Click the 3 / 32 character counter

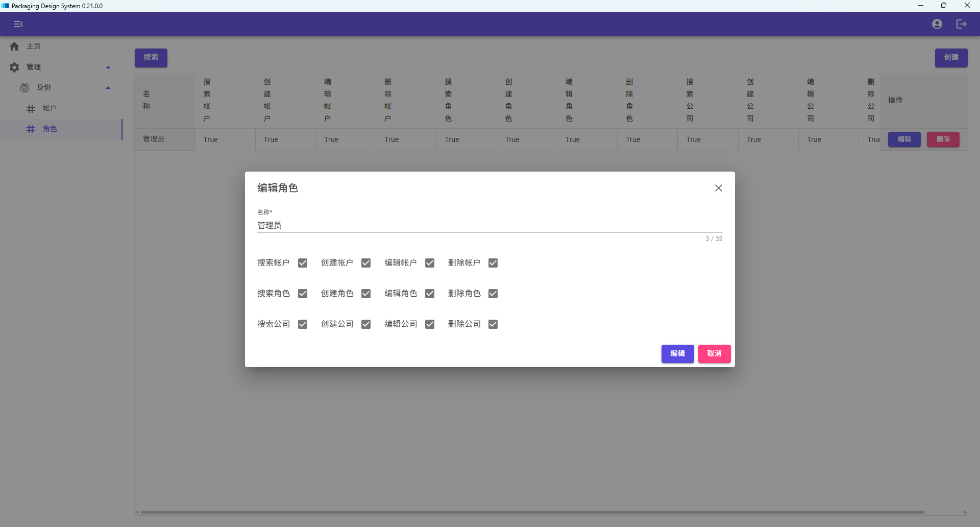click(x=714, y=239)
